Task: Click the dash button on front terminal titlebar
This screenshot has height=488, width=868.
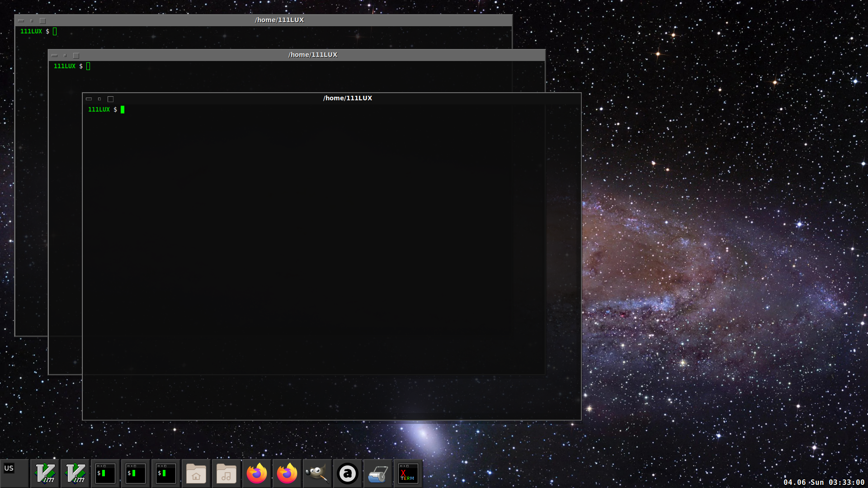Action: click(x=89, y=99)
